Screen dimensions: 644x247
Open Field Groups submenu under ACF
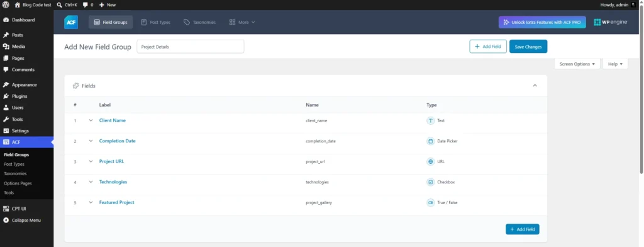click(16, 155)
